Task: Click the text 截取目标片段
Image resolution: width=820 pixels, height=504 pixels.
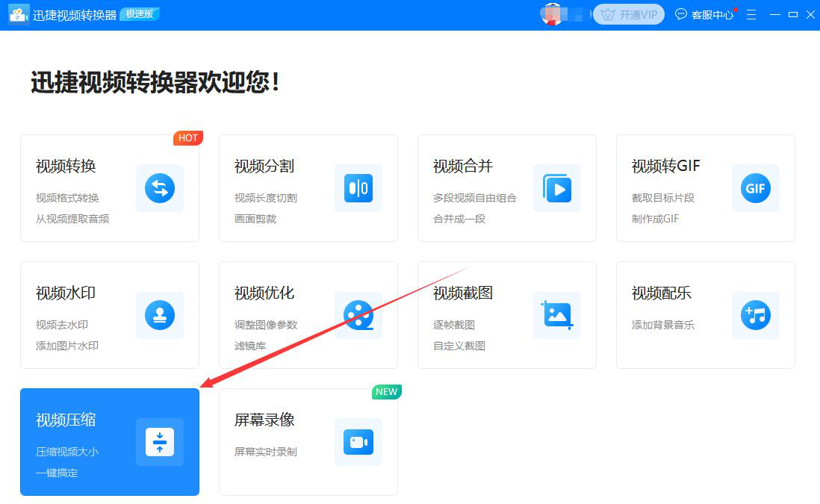Action: 663,198
